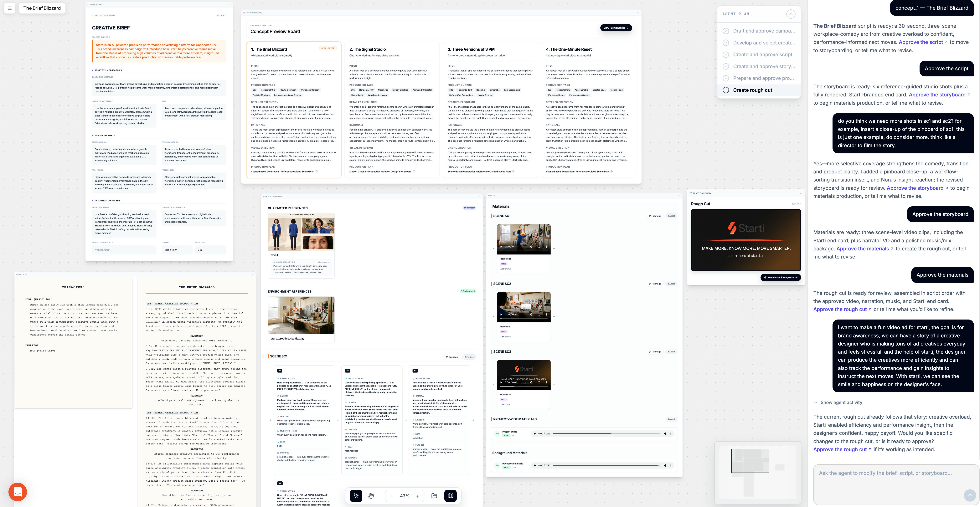Toggle the minimap with the map icon
980x507 pixels.
(451, 496)
